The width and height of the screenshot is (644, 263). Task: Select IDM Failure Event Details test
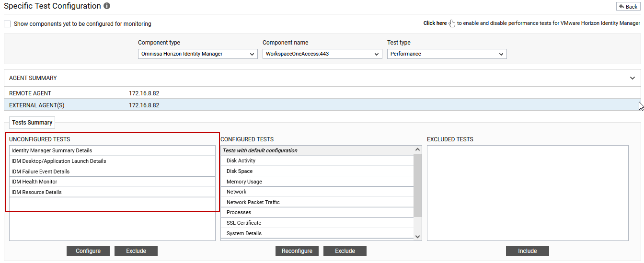point(113,172)
